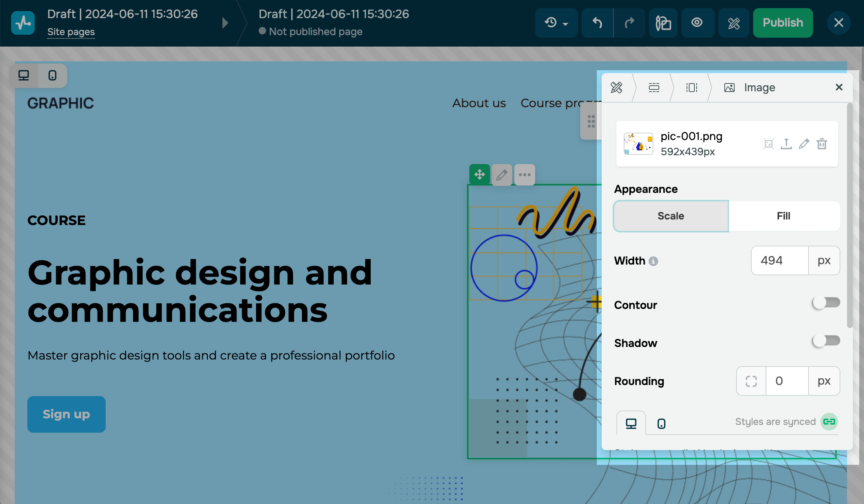Screen dimensions: 864x504
Task: Open the version history dropdown
Action: tap(556, 23)
